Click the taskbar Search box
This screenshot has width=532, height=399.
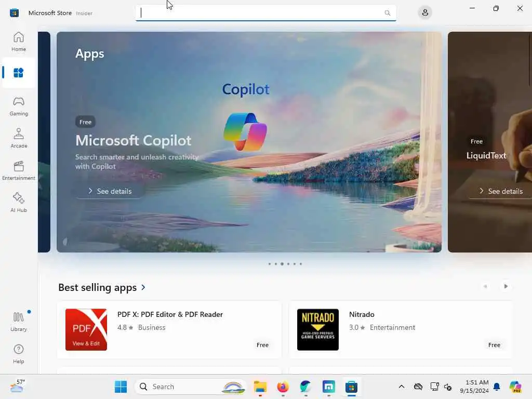click(191, 387)
